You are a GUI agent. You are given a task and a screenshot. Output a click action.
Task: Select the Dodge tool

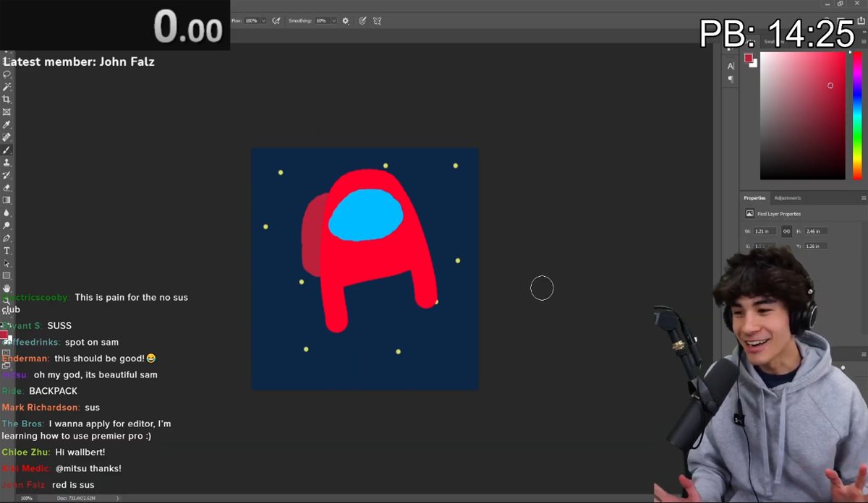pyautogui.click(x=7, y=225)
